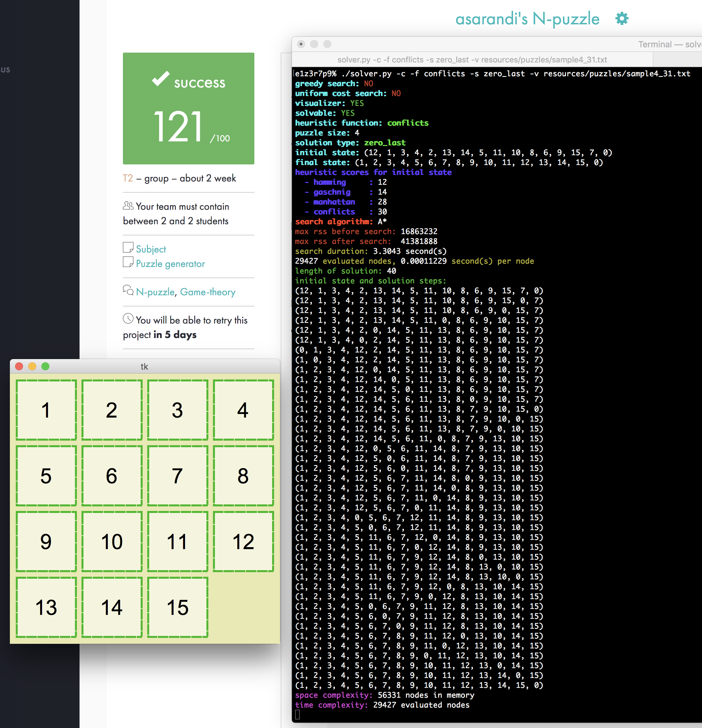
Task: Click the N-puzzle forum tag link
Action: (x=155, y=292)
